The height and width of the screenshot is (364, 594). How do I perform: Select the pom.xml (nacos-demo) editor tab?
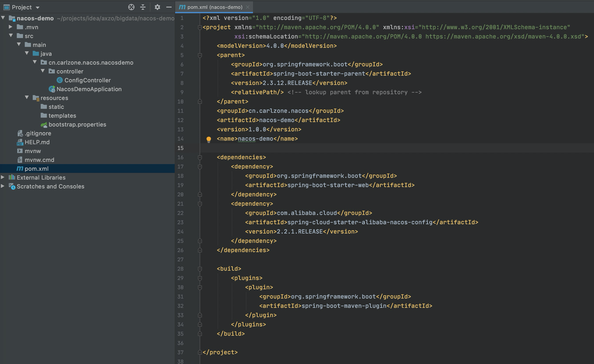coord(214,7)
